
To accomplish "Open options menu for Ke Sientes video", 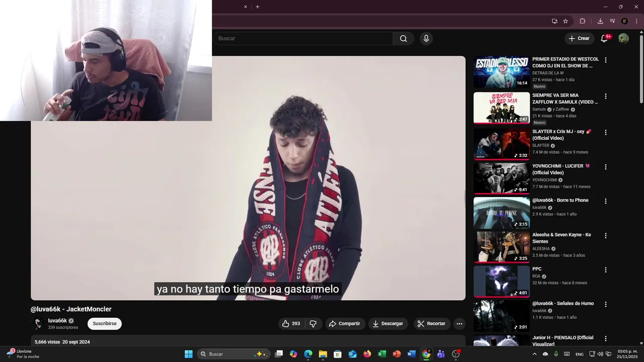I will 606,235.
